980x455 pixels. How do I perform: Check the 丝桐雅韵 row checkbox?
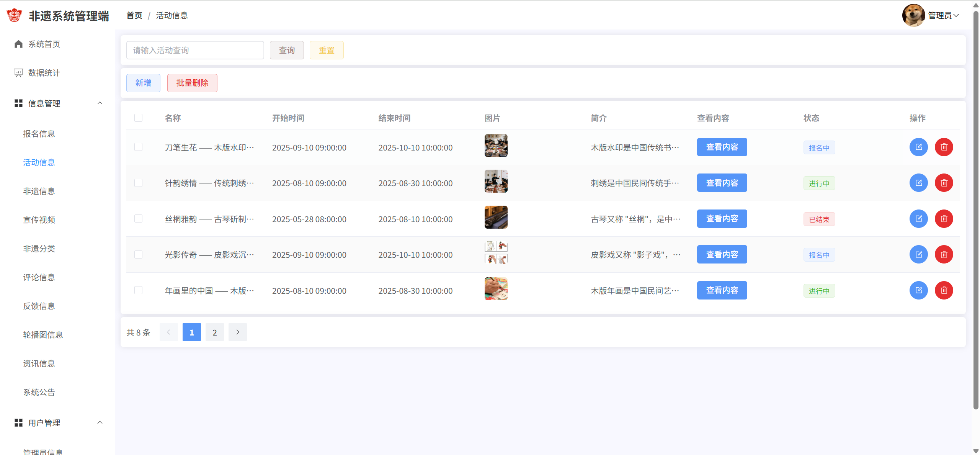coord(138,219)
